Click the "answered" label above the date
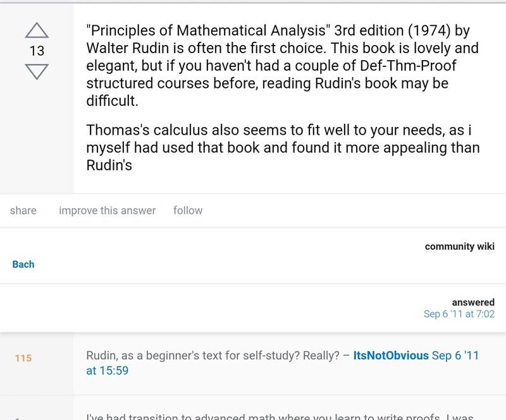Screen dimensions: 506x420 (473, 302)
